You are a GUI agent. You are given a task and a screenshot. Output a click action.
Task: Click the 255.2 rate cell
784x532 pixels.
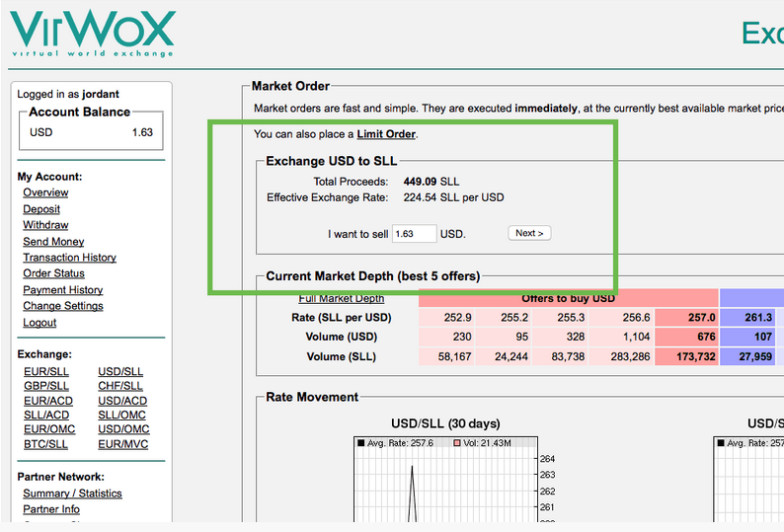point(503,318)
